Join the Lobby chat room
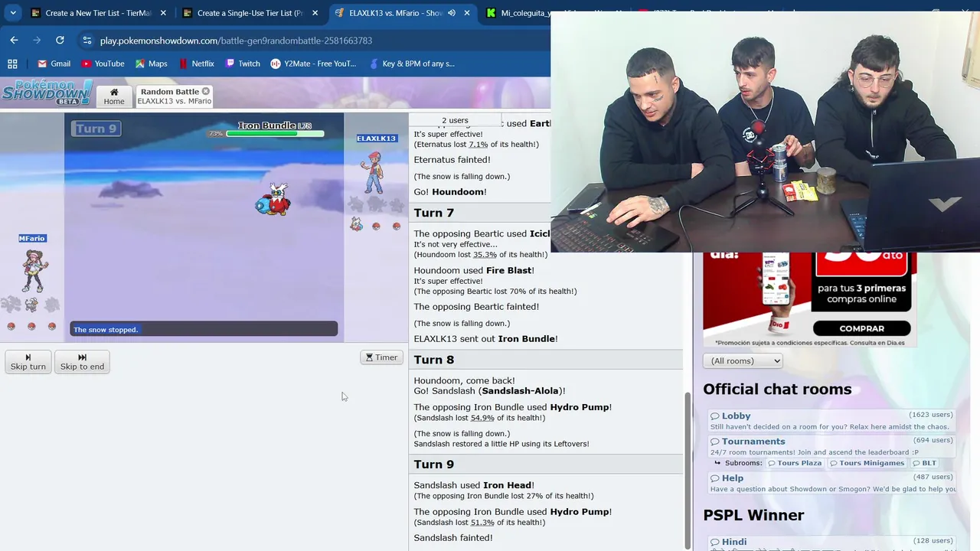This screenshot has height=551, width=980. [831, 421]
